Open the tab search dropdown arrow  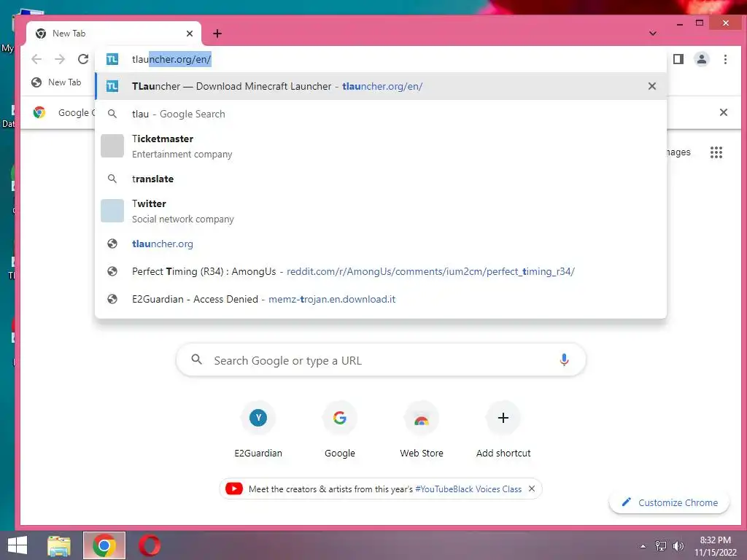653,34
